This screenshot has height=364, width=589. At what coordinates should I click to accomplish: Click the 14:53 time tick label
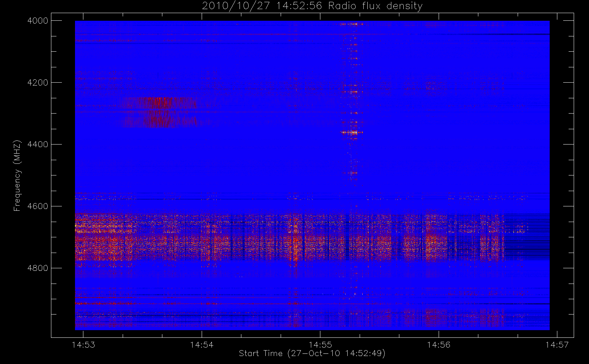click(83, 345)
